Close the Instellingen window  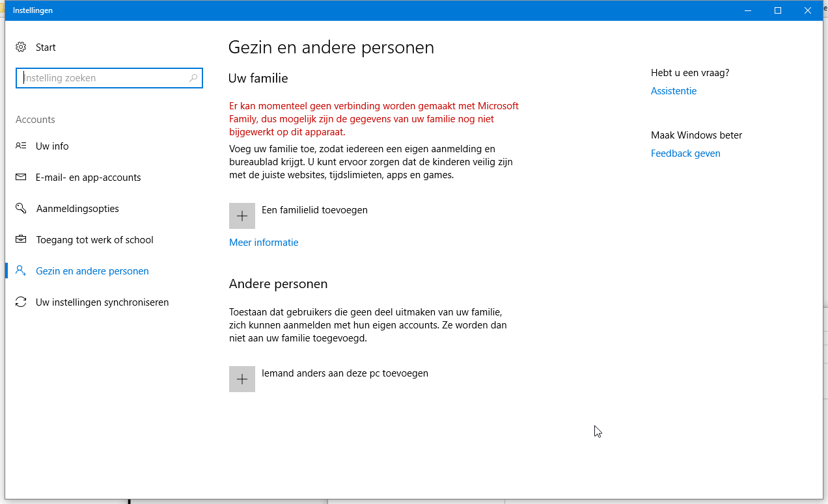pyautogui.click(x=808, y=10)
